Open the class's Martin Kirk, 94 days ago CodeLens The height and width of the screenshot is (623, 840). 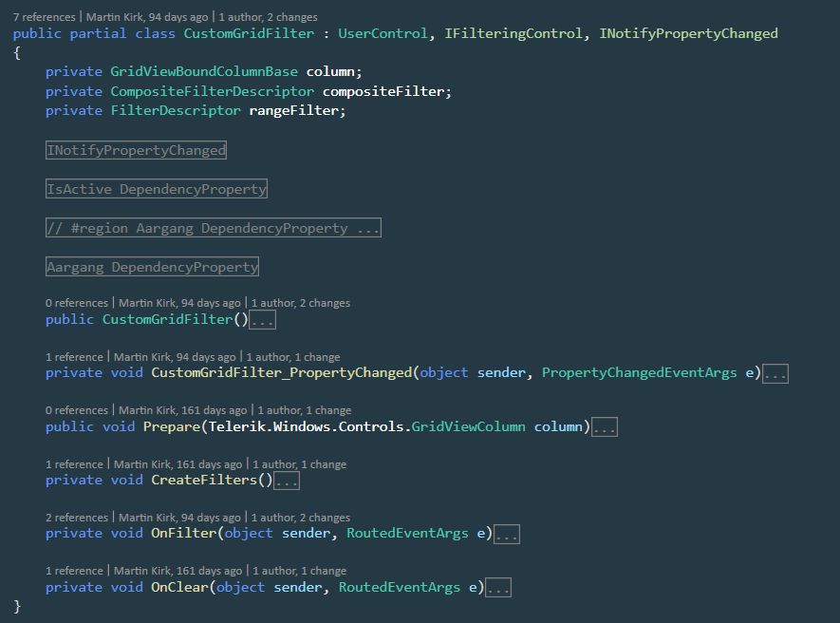pyautogui.click(x=147, y=17)
